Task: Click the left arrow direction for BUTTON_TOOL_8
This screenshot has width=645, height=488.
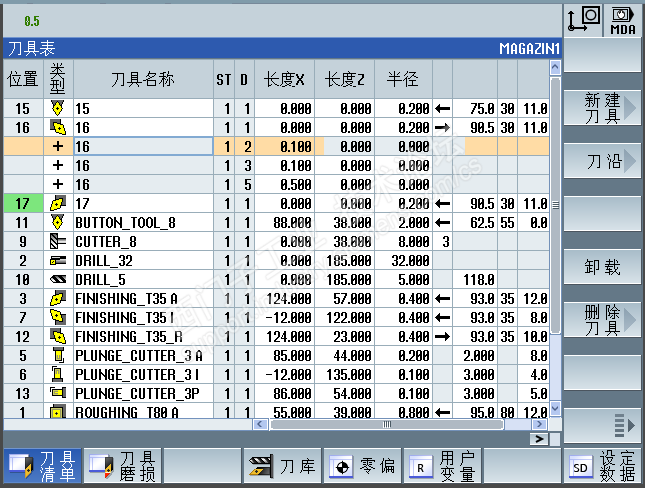Action: point(442,223)
